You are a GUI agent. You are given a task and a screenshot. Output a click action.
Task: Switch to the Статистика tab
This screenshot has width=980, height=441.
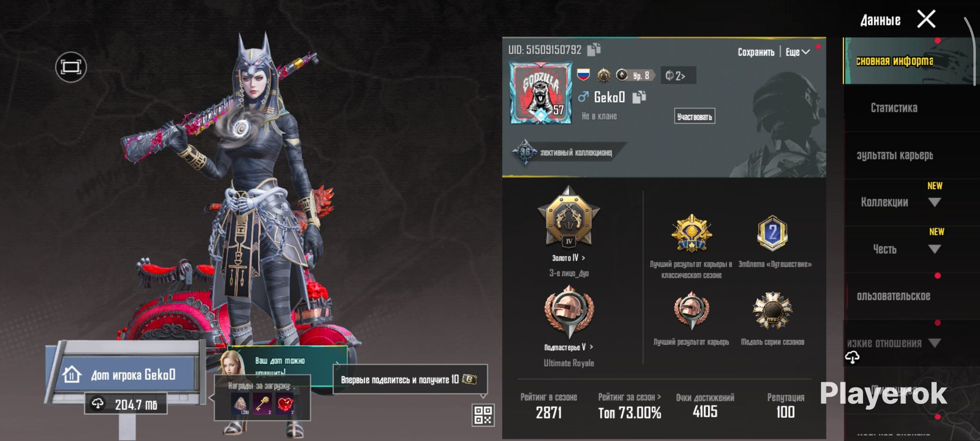coord(894,108)
